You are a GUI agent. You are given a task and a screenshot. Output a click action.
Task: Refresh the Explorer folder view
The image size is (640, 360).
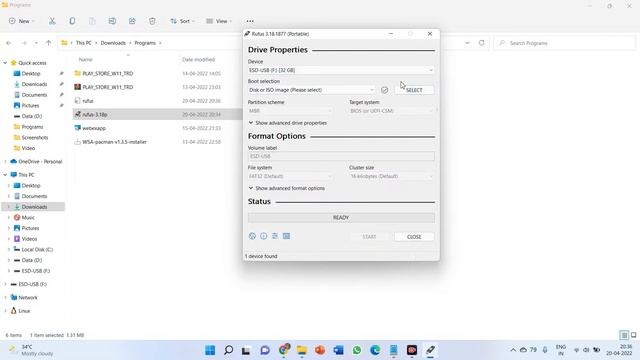click(x=482, y=43)
